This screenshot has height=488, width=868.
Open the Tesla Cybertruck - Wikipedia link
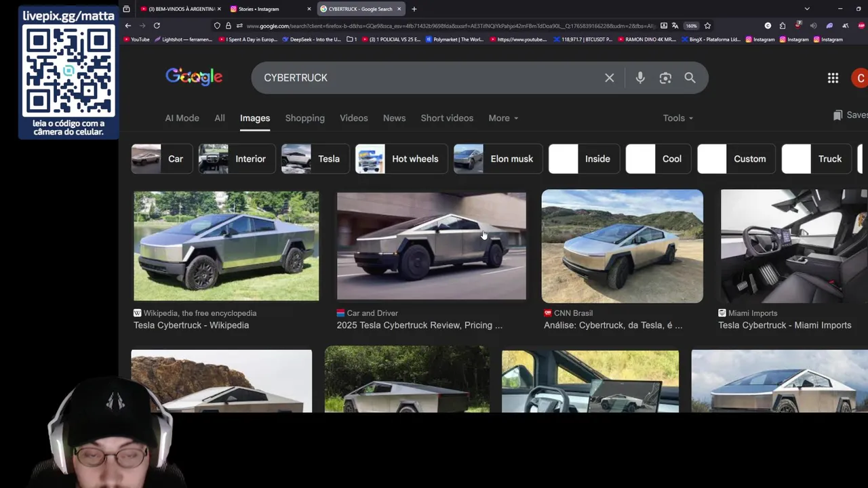click(191, 325)
